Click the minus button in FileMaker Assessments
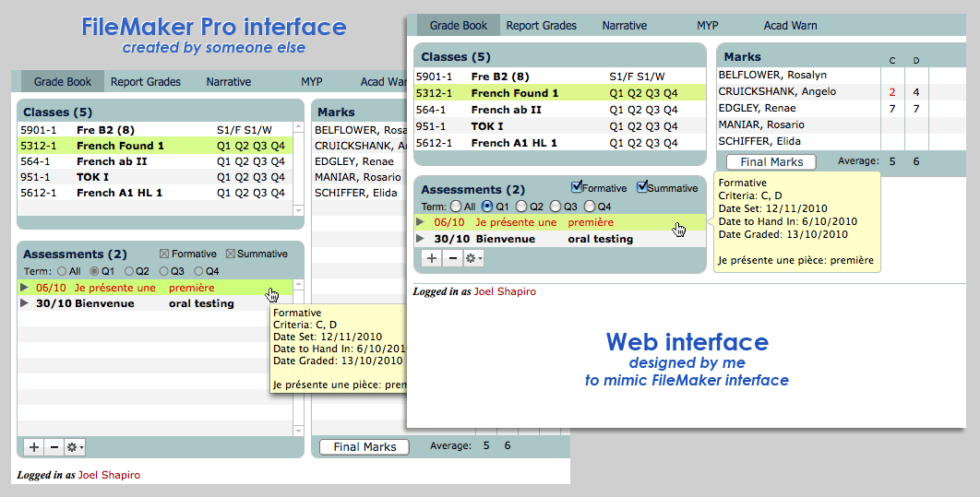Image resolution: width=980 pixels, height=497 pixels. [x=54, y=447]
